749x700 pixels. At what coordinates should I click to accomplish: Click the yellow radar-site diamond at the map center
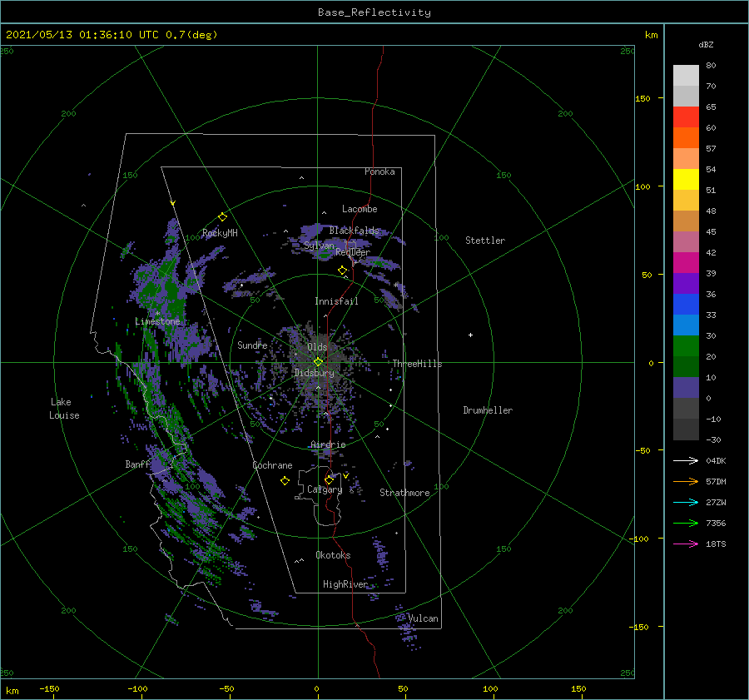pyautogui.click(x=318, y=362)
